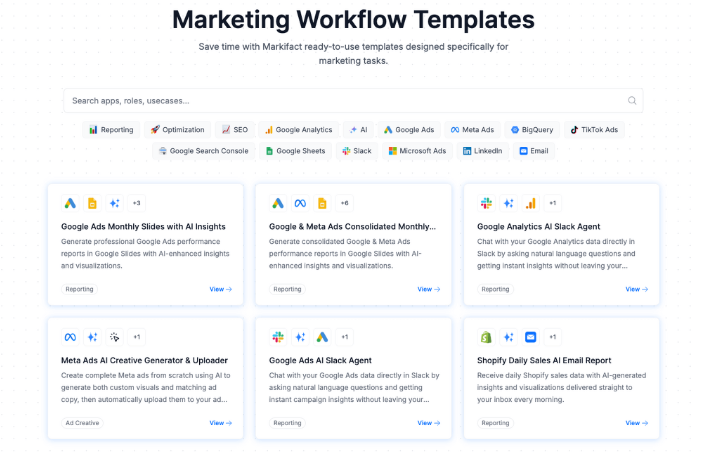This screenshot has height=471, width=711.
Task: Choose the Microsoft Ads filter chip
Action: coord(417,151)
